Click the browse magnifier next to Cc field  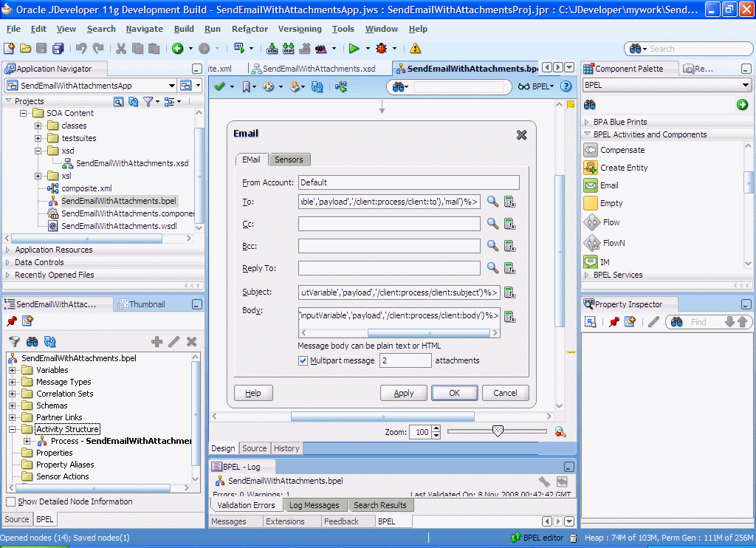[x=492, y=223]
